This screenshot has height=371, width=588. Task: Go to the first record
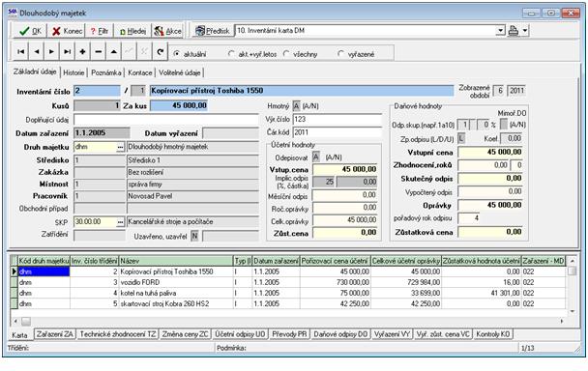click(20, 52)
